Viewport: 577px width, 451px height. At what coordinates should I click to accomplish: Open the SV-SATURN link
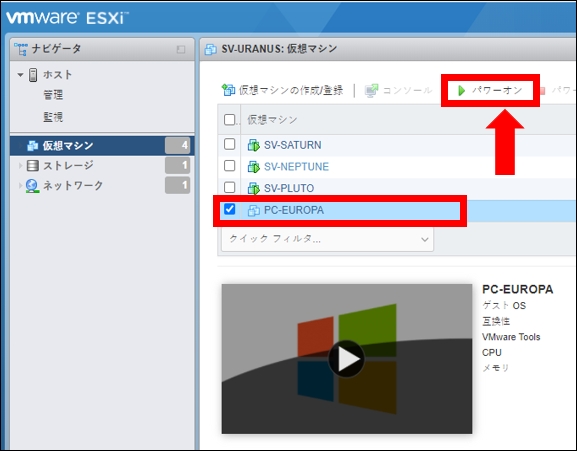(293, 145)
